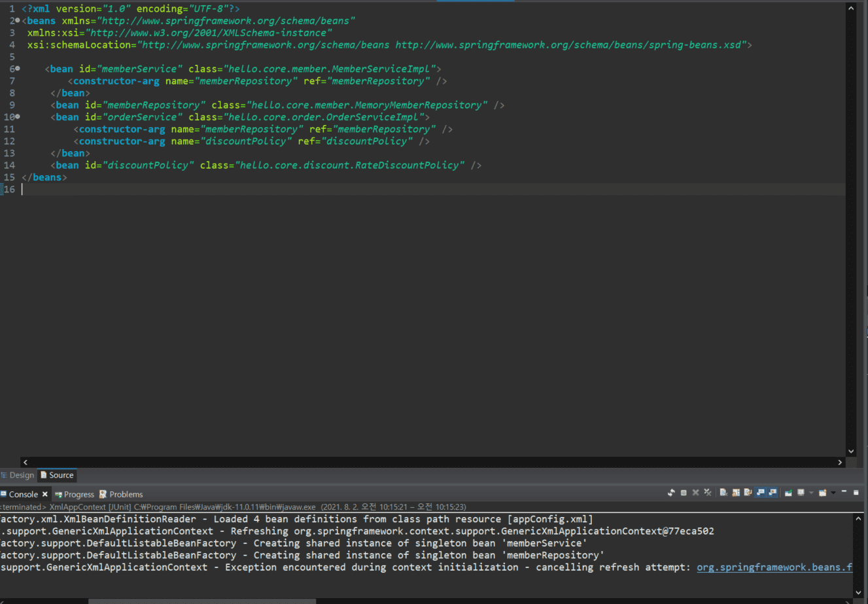Toggle the Pin Console button
The width and height of the screenshot is (868, 604).
coord(788,493)
